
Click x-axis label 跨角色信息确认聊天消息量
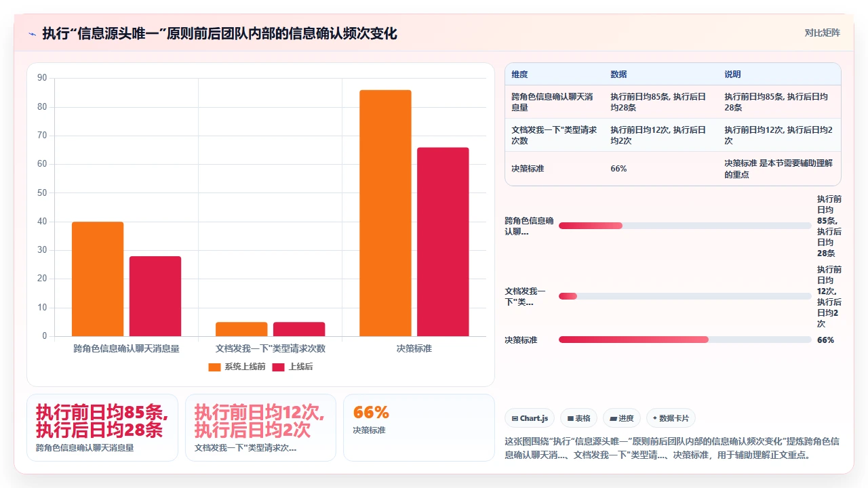tap(126, 348)
